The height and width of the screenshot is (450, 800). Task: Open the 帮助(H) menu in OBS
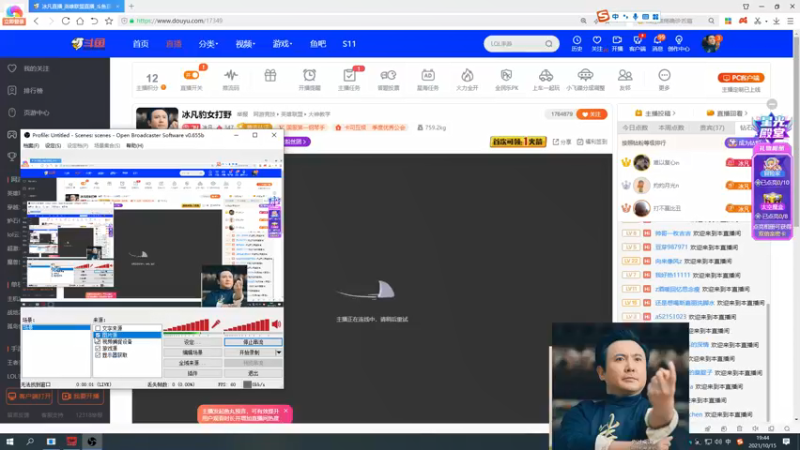click(x=135, y=146)
